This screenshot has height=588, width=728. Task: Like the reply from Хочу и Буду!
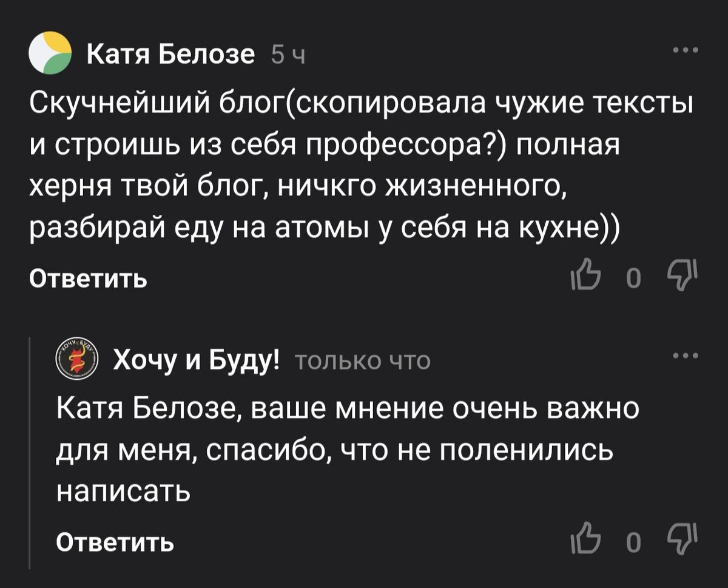click(x=587, y=537)
